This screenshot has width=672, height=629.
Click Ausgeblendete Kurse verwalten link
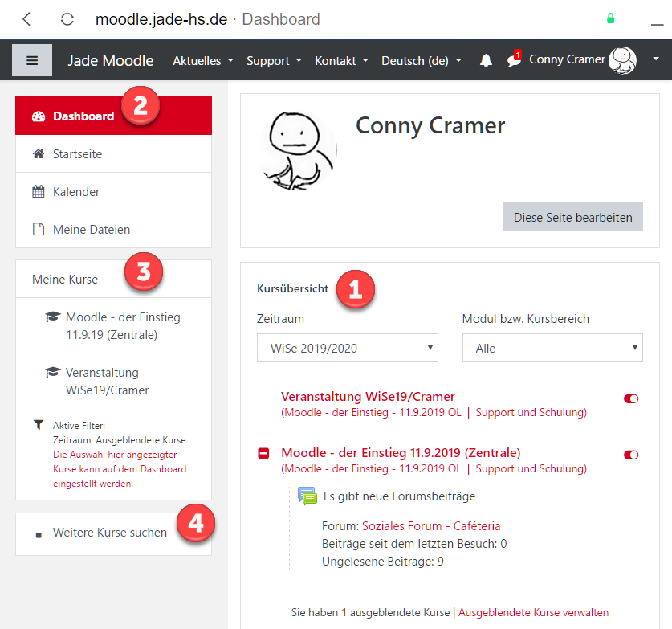click(x=533, y=612)
